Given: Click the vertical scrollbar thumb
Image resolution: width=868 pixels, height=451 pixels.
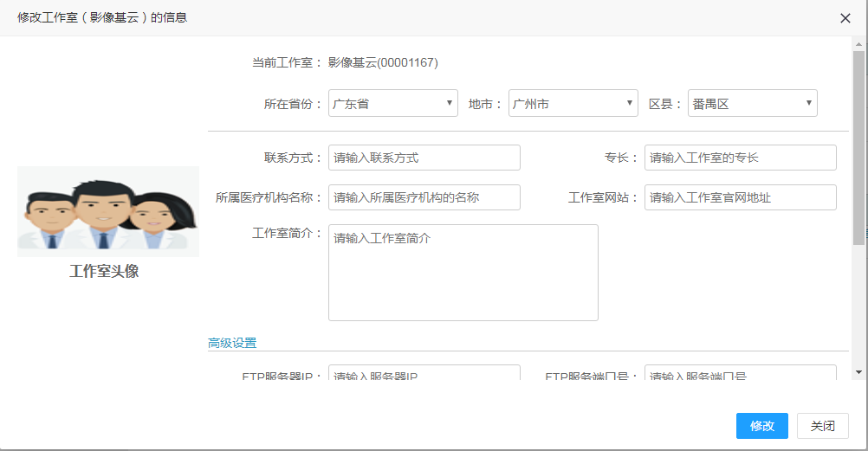Looking at the screenshot, I should click(x=858, y=147).
